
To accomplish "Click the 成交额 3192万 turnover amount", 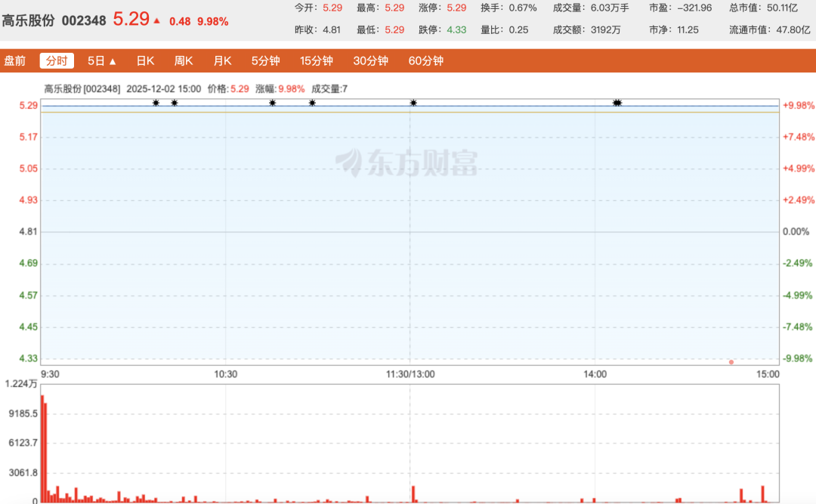I will coord(605,29).
